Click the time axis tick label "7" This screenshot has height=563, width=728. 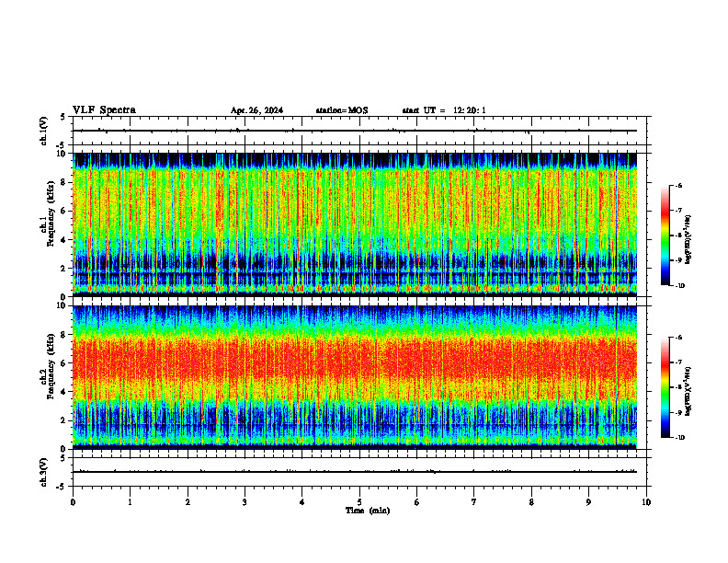tap(474, 502)
